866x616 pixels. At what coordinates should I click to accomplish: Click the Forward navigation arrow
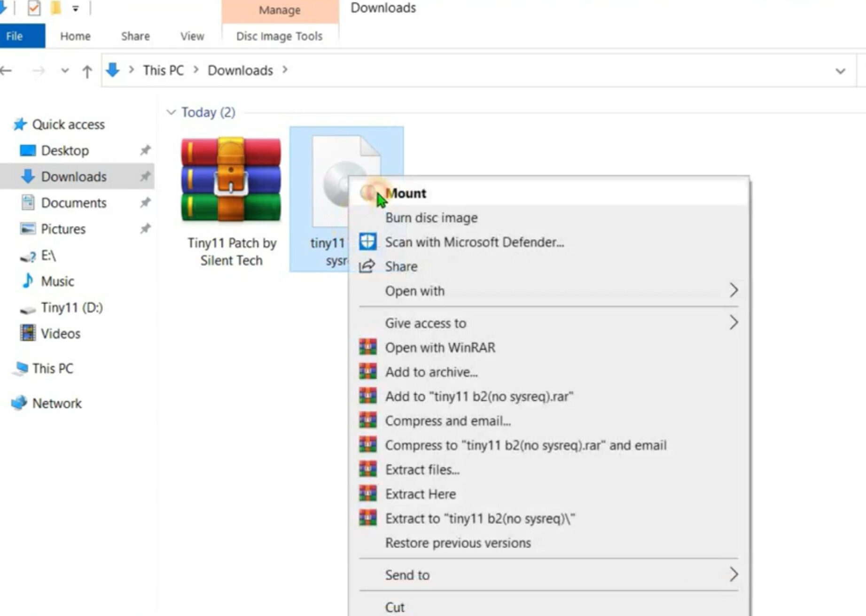(x=39, y=71)
